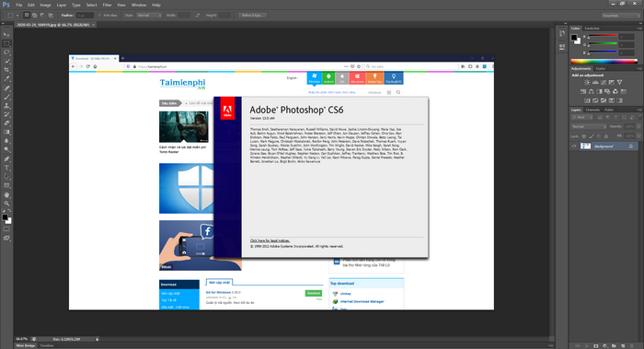The image size is (644, 349).
Task: Open the Layers panel flyout menu
Action: (638, 110)
